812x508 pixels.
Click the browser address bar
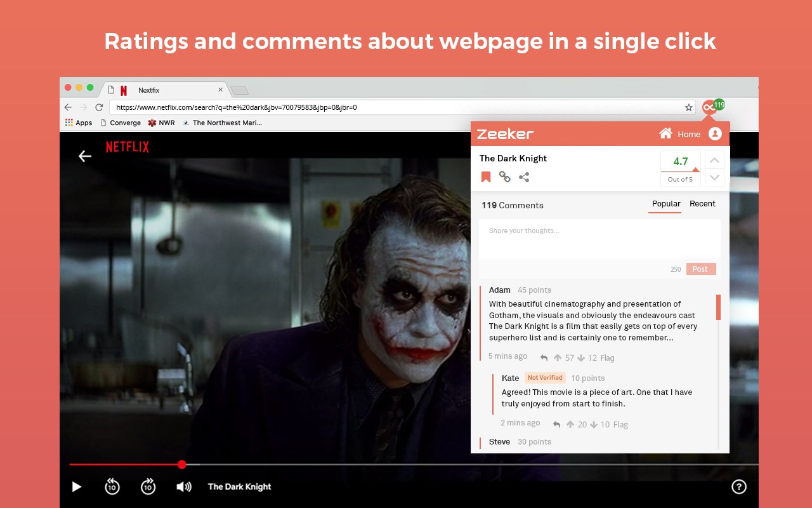[x=396, y=107]
